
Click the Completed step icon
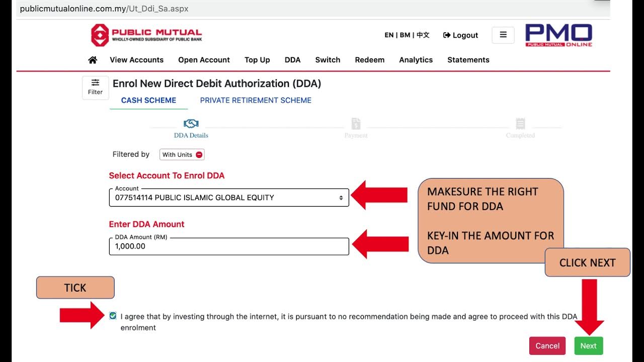click(520, 124)
